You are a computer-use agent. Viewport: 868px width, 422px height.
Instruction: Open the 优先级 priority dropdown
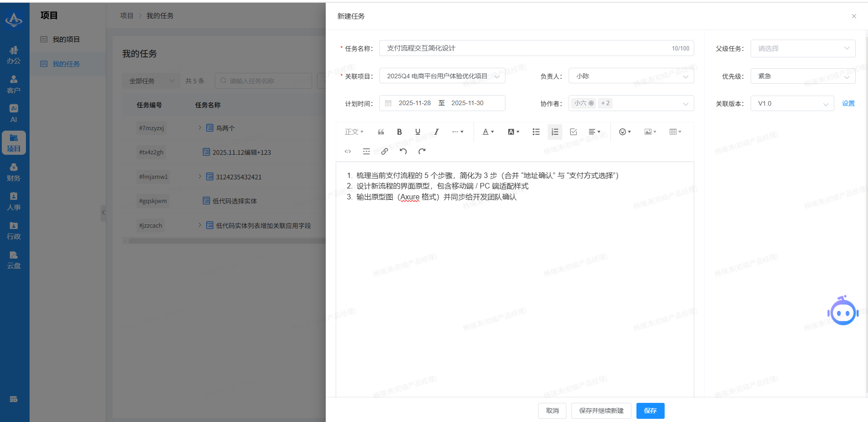tap(802, 76)
